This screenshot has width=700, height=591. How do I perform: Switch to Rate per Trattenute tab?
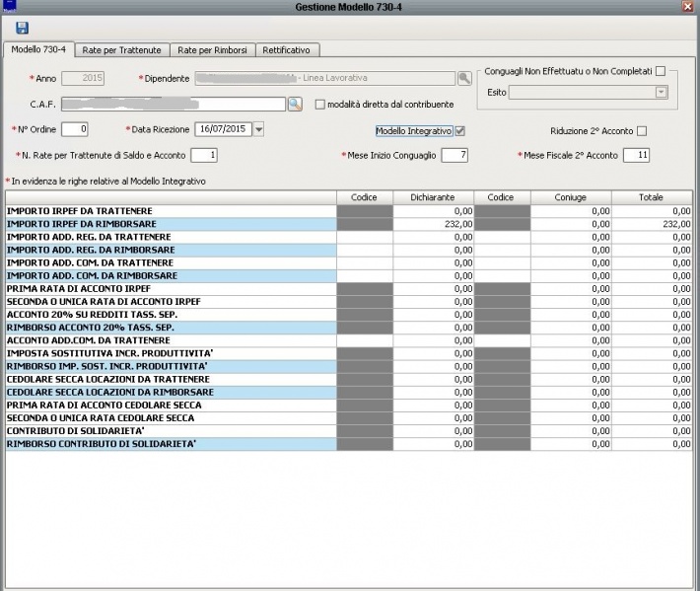122,49
